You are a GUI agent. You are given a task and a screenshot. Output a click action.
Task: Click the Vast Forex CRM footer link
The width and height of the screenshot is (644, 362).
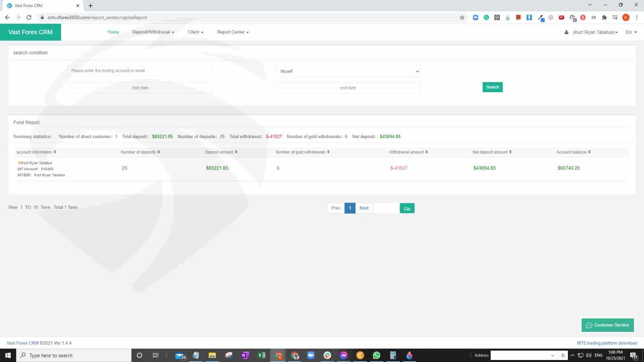tap(23, 343)
